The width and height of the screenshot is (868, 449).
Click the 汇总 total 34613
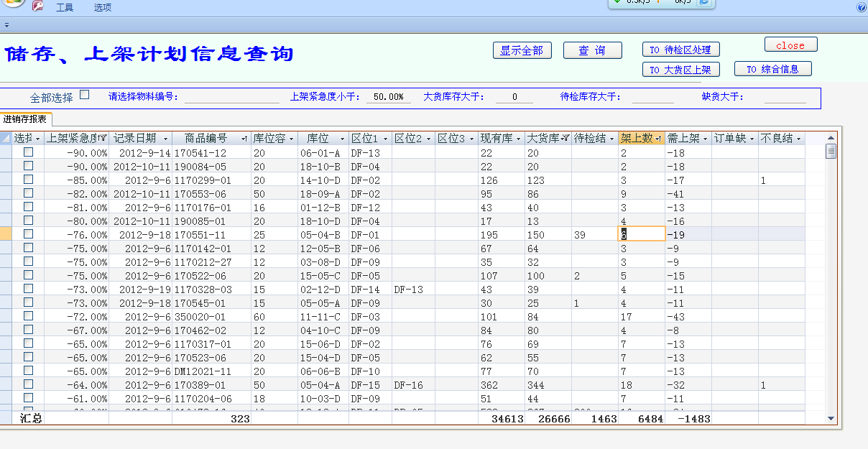pyautogui.click(x=502, y=418)
